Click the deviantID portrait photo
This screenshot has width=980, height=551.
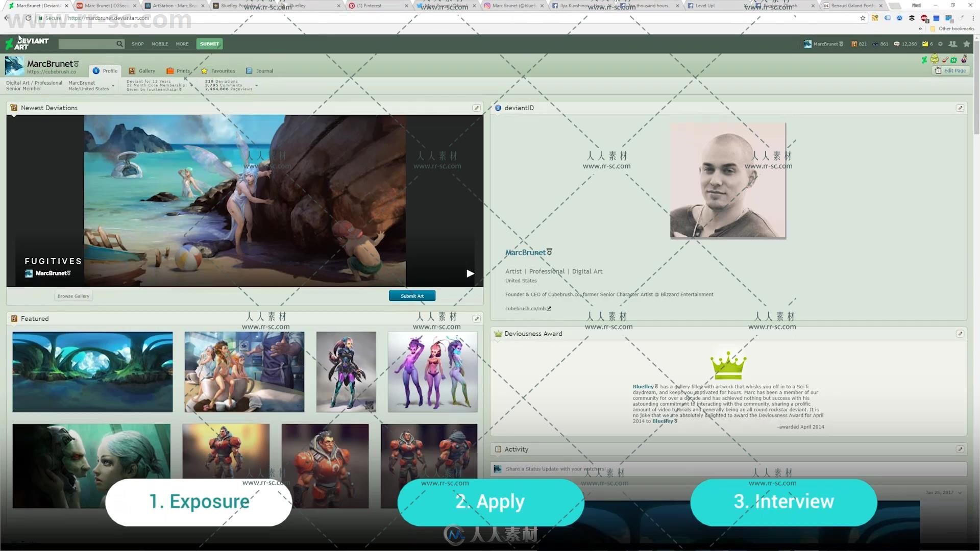click(x=728, y=180)
